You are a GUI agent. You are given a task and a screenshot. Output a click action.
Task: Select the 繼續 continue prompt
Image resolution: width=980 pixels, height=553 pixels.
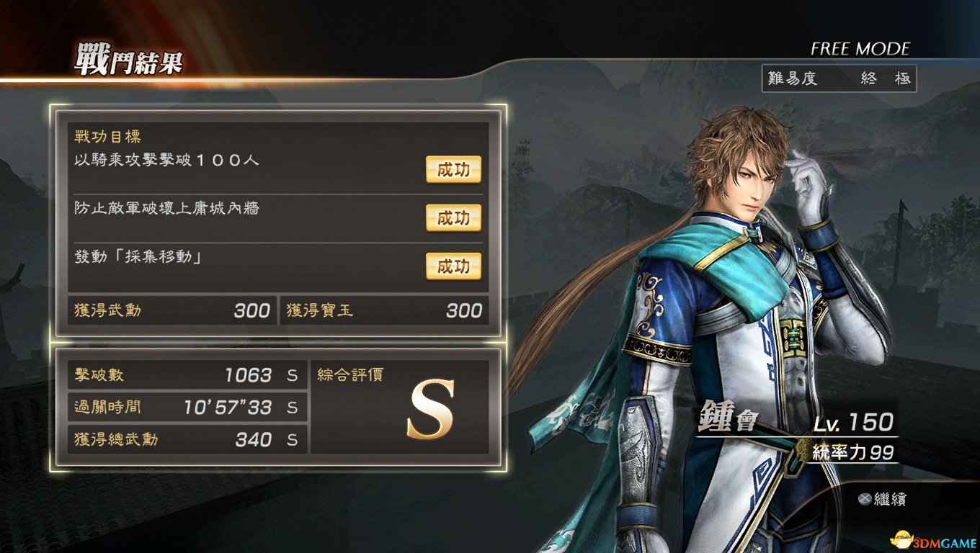(889, 498)
